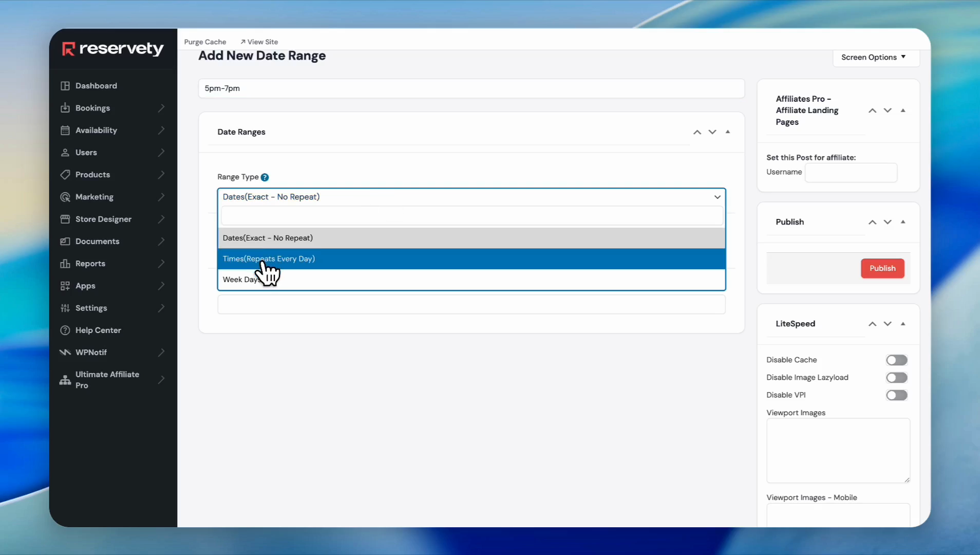
Task: Enable Disable Image Lazyload switch
Action: pyautogui.click(x=896, y=378)
